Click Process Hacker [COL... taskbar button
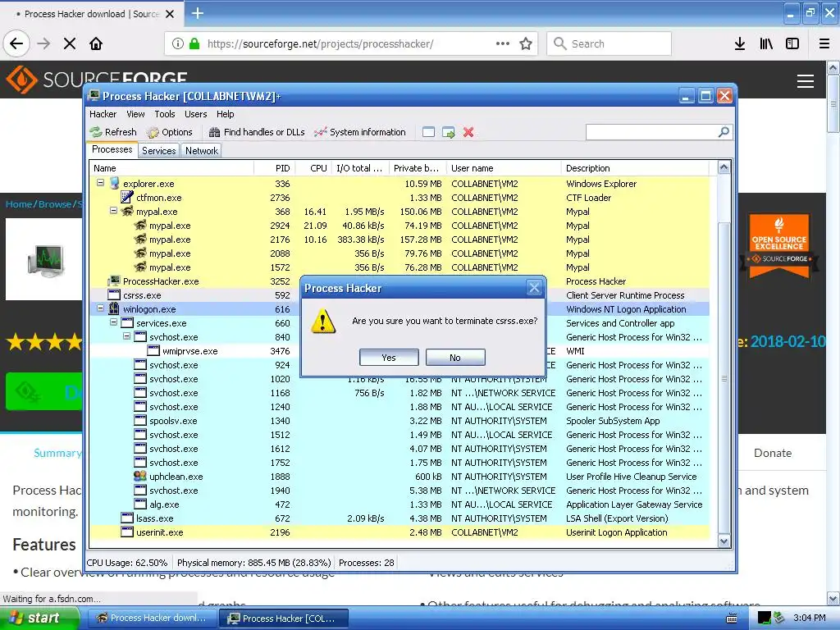This screenshot has width=840, height=630. [283, 618]
